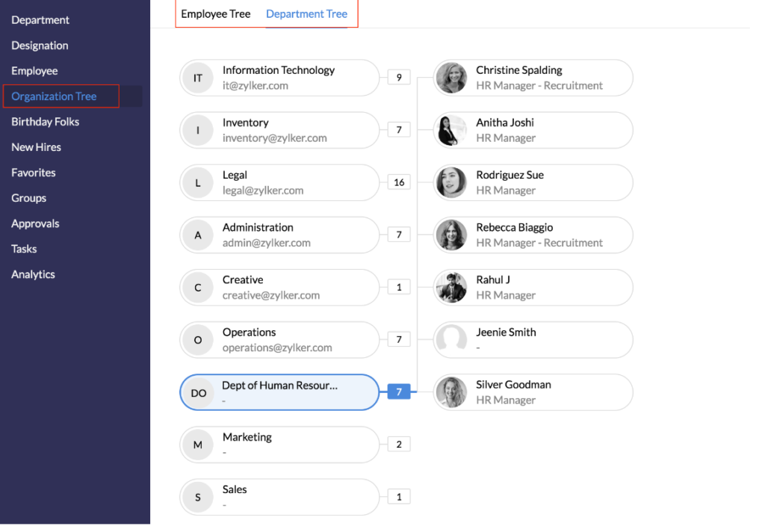Click the Marketing department initial icon
This screenshot has width=765, height=532.
(198, 444)
